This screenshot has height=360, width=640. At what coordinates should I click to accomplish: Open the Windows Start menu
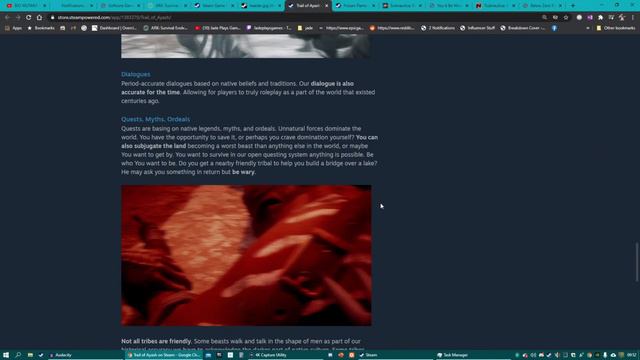pyautogui.click(x=6, y=355)
